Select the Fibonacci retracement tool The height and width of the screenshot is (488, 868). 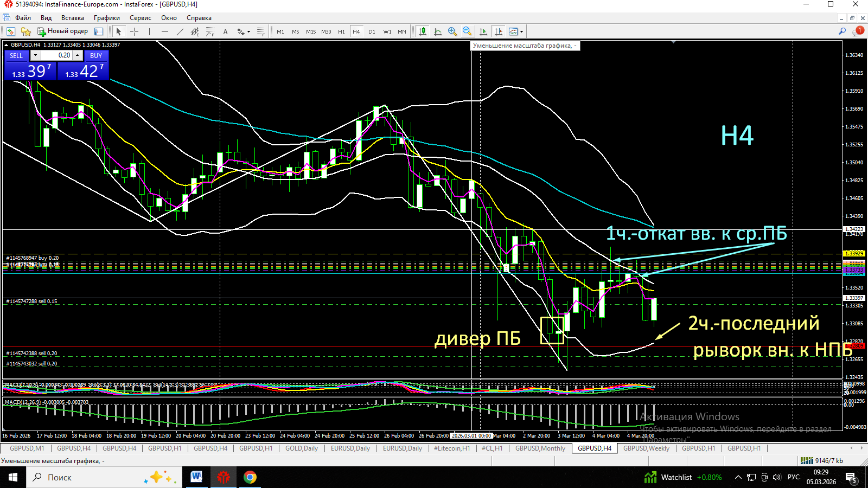coord(210,31)
